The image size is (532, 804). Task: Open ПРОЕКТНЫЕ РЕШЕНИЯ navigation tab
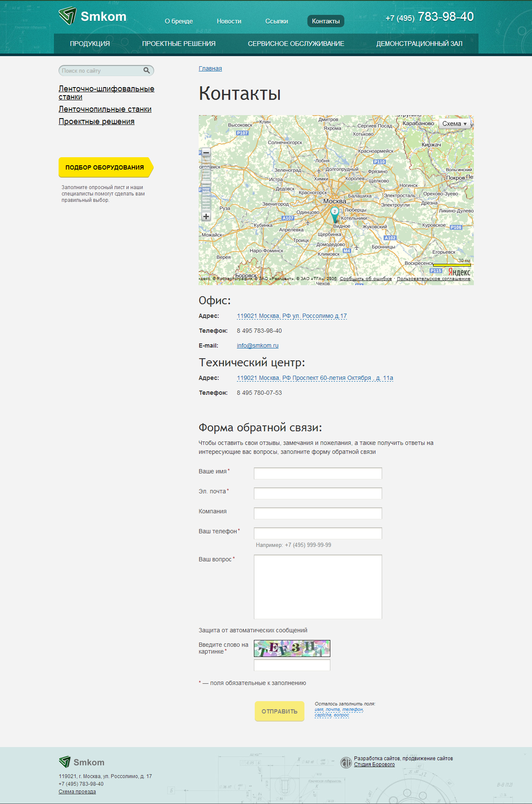[x=179, y=43]
